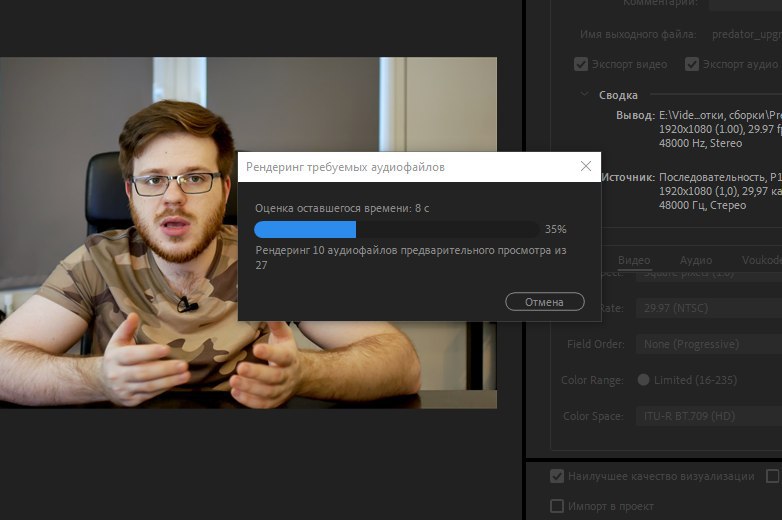The width and height of the screenshot is (782, 520).
Task: Click the text Оценка оставшегося времени: 8 с
Action: (x=342, y=208)
